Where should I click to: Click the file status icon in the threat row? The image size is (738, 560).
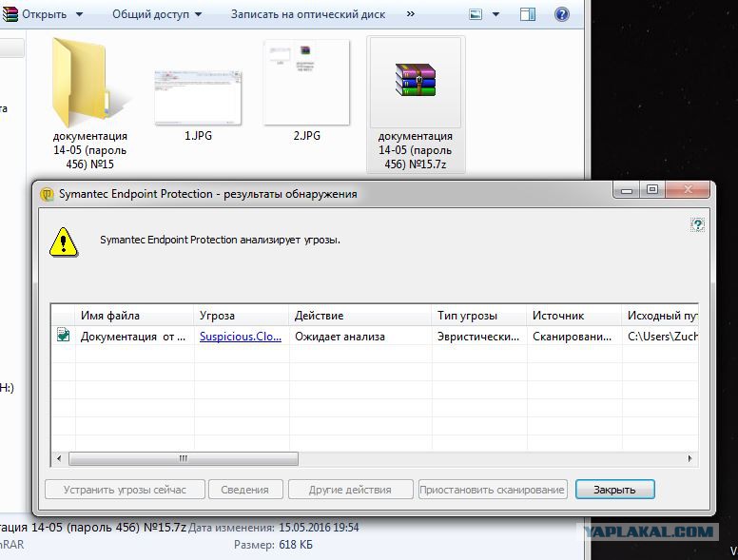63,335
